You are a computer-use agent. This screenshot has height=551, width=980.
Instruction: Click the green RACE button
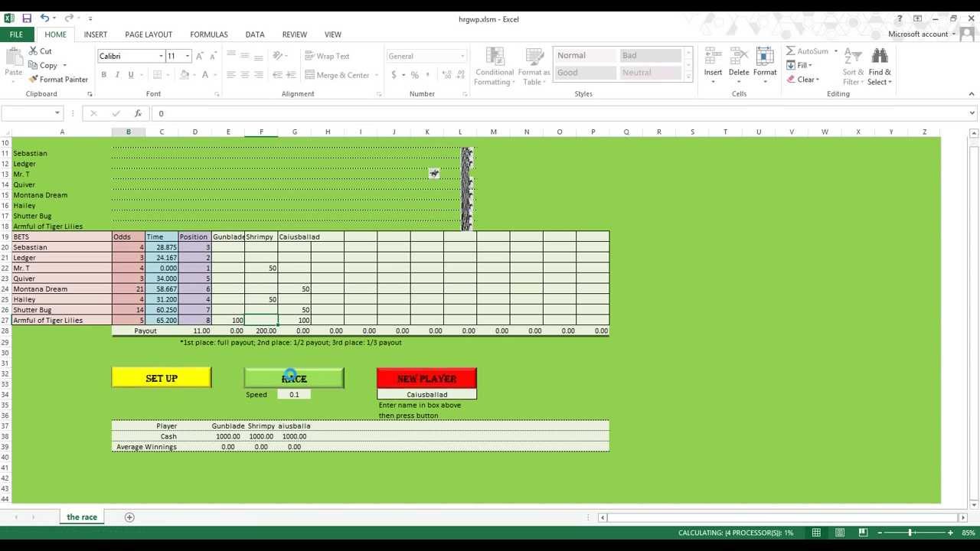point(294,378)
